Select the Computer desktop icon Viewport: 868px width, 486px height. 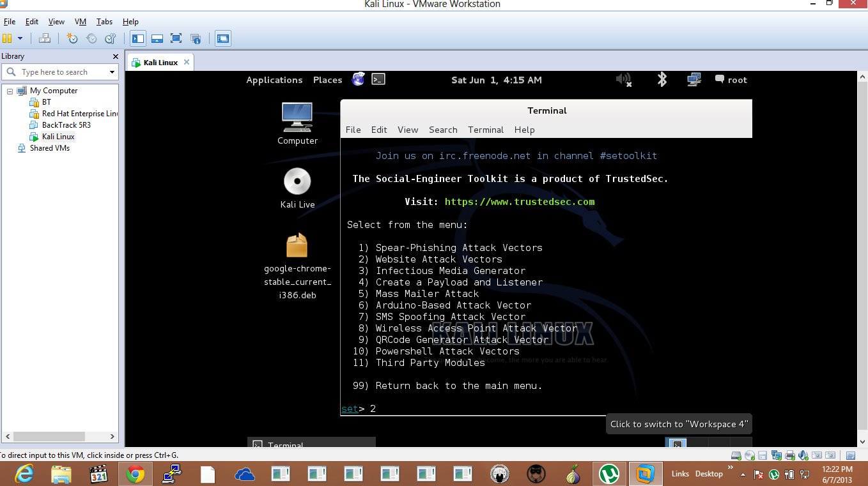[x=297, y=124]
